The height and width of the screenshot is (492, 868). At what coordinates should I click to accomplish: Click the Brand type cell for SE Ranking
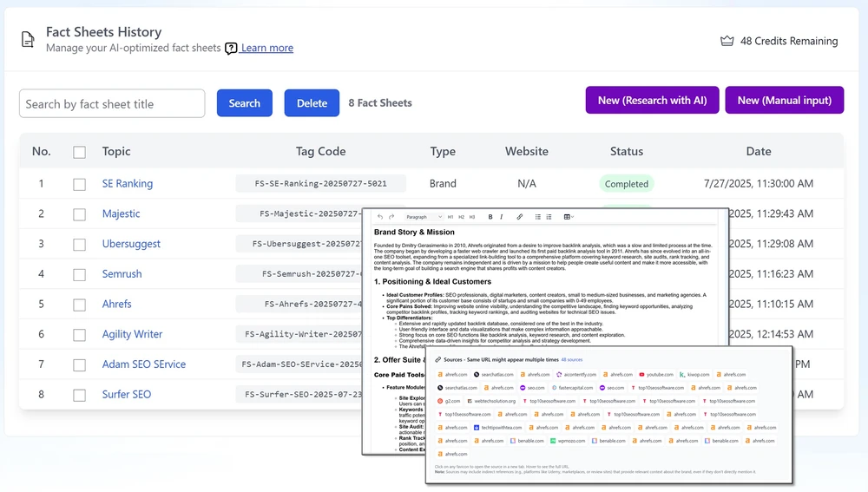(x=443, y=183)
